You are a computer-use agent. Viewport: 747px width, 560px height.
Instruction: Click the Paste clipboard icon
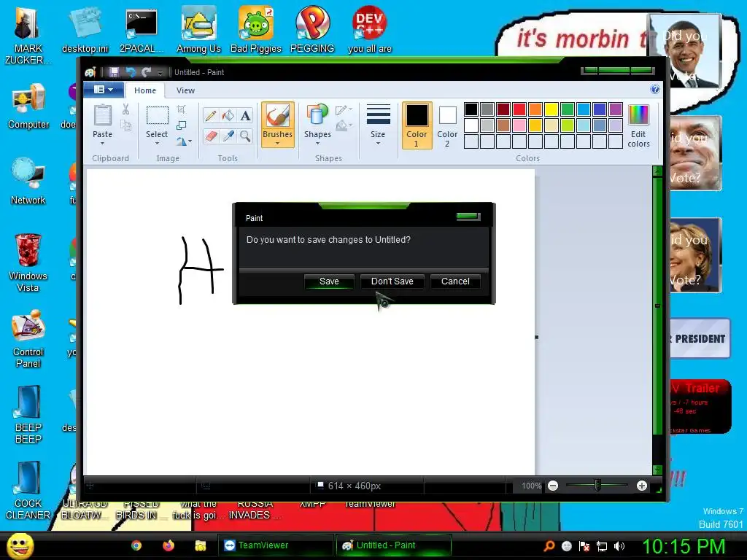pyautogui.click(x=102, y=116)
